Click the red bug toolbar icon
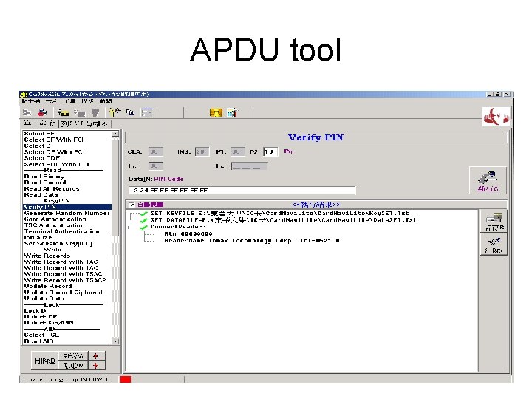The image size is (532, 399). [43, 112]
